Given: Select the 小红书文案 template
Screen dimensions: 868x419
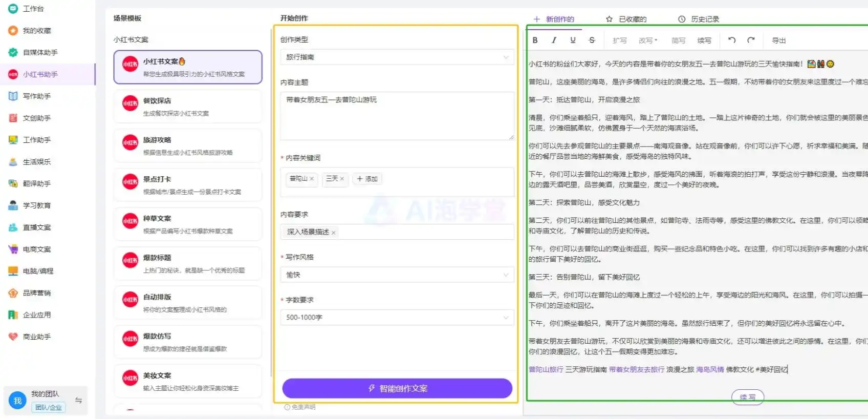Looking at the screenshot, I should (x=188, y=67).
